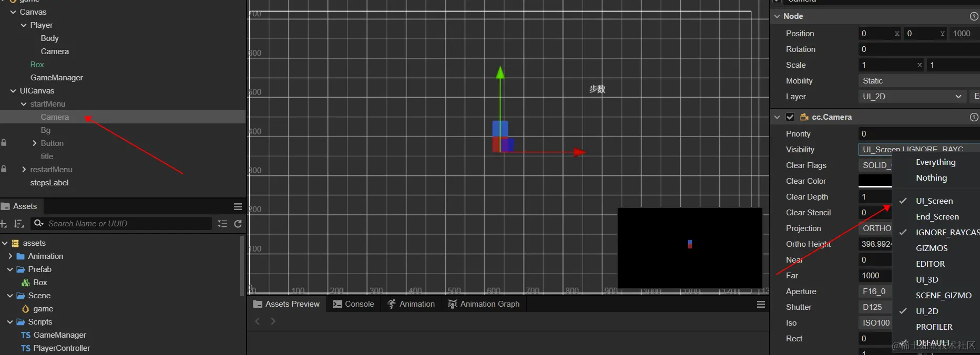Collapse the UICanvas node

[x=13, y=91]
